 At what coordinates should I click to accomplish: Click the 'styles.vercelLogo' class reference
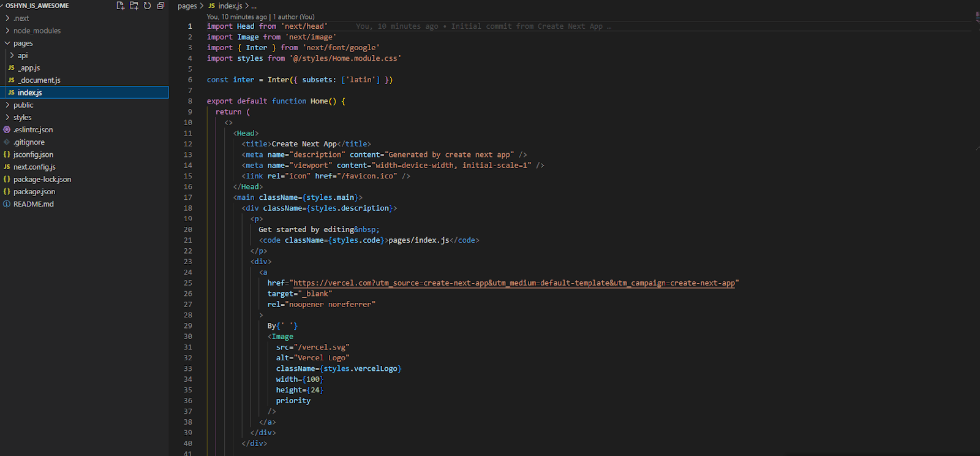click(x=360, y=369)
